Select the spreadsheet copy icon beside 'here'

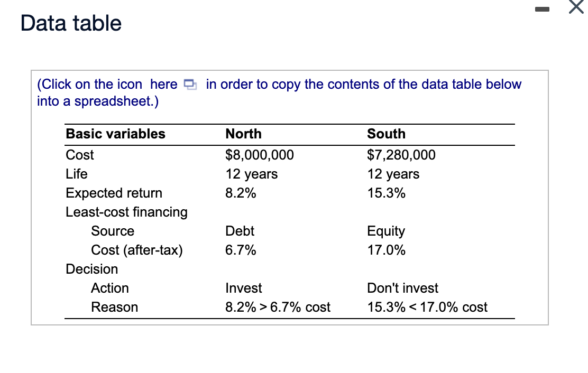point(190,84)
